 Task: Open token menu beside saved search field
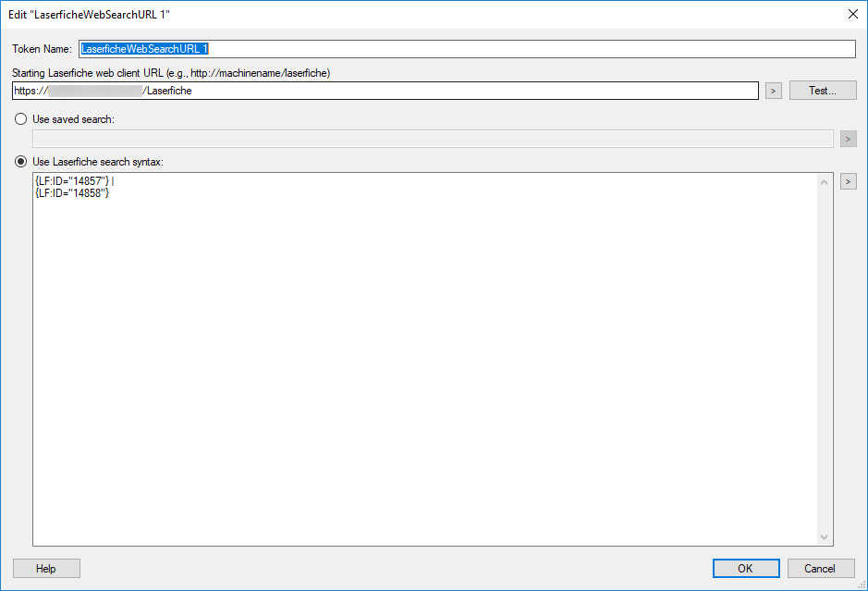(x=848, y=139)
